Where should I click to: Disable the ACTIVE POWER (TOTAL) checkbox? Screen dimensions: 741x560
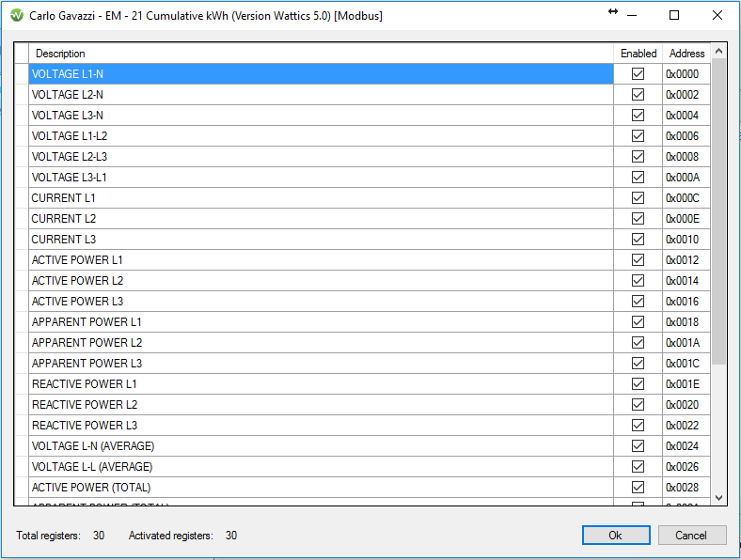(x=638, y=488)
